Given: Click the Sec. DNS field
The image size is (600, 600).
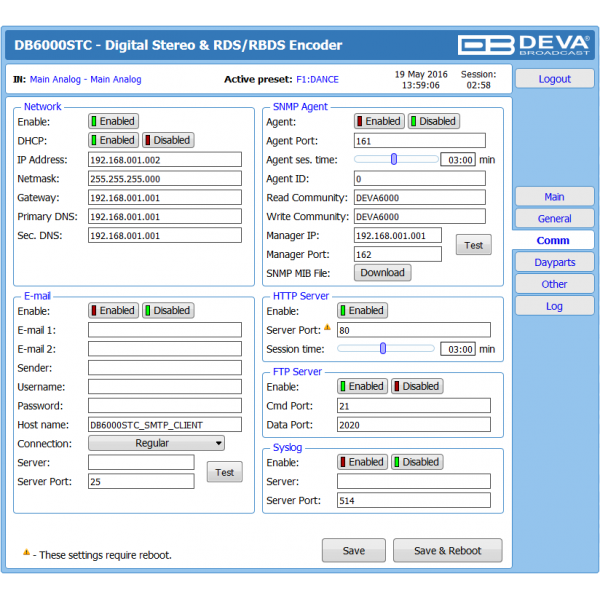Looking at the screenshot, I should [x=165, y=235].
